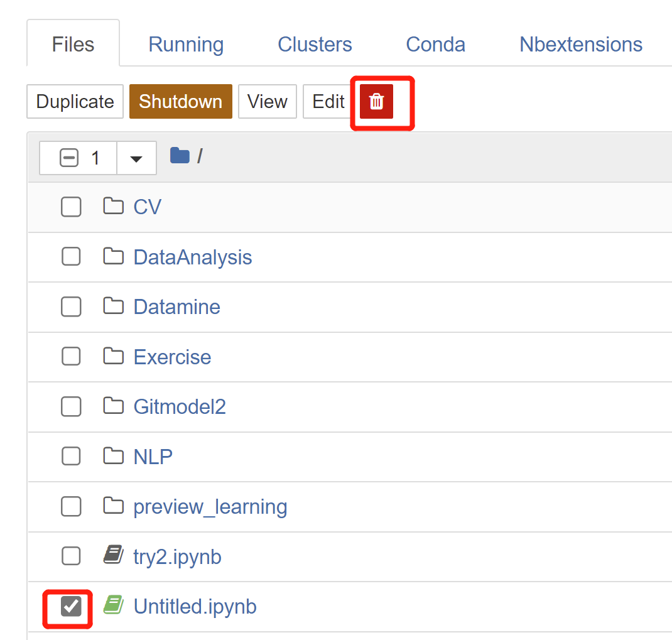Tick the try2.ipynb checkbox

coord(71,556)
